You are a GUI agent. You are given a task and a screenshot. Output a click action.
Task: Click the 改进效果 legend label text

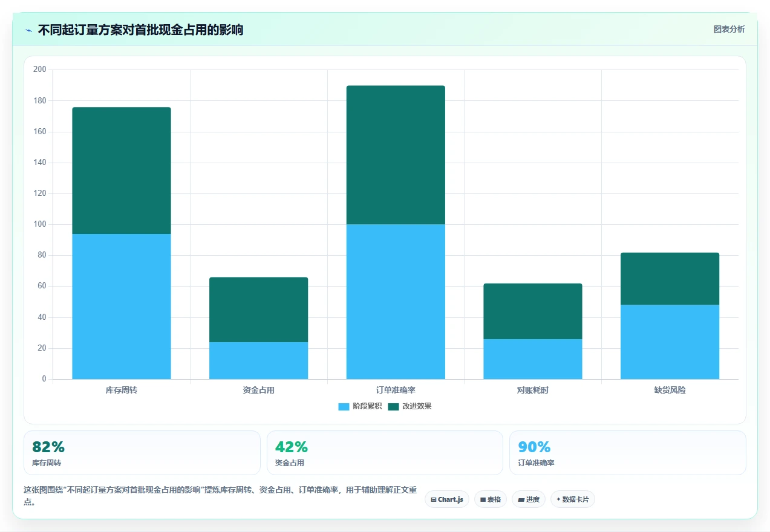(417, 406)
